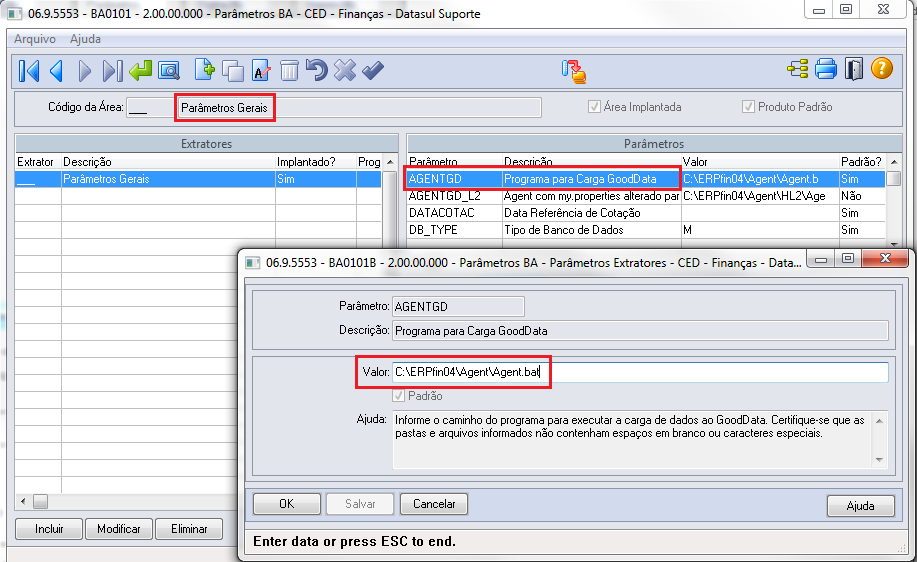Minimize the BA0101B dialog window
Screen dimensions: 917x562
821,258
